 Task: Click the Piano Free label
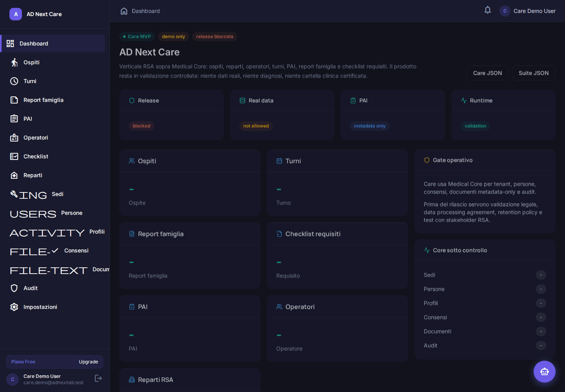coord(23,362)
